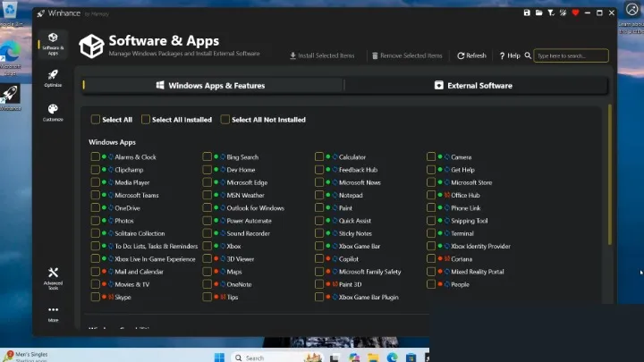Tick the Tips checkbox

207,297
